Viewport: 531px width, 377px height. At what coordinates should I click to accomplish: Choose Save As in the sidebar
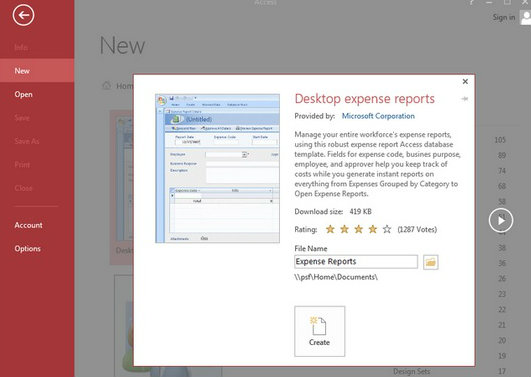(x=26, y=141)
